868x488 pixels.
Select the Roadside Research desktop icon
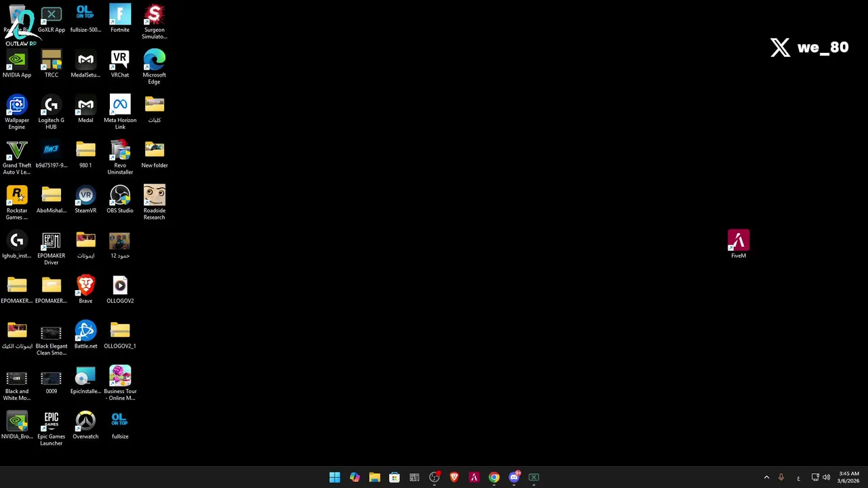[x=155, y=203]
